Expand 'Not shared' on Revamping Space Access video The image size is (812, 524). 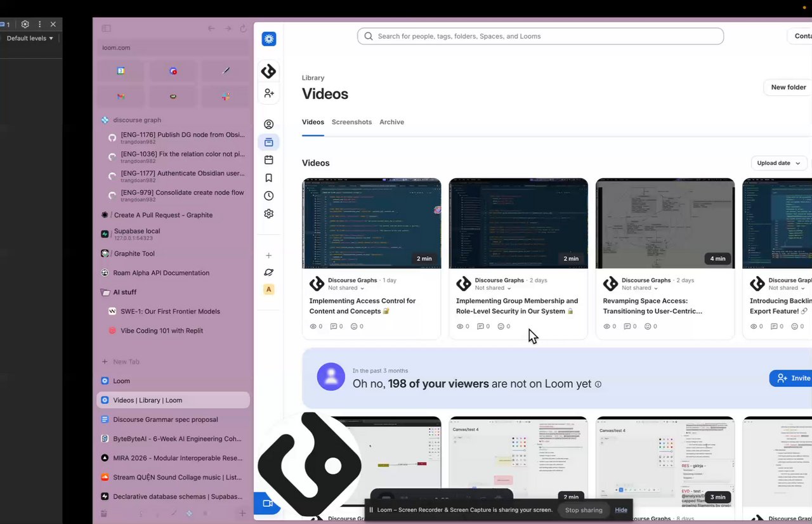[640, 288]
